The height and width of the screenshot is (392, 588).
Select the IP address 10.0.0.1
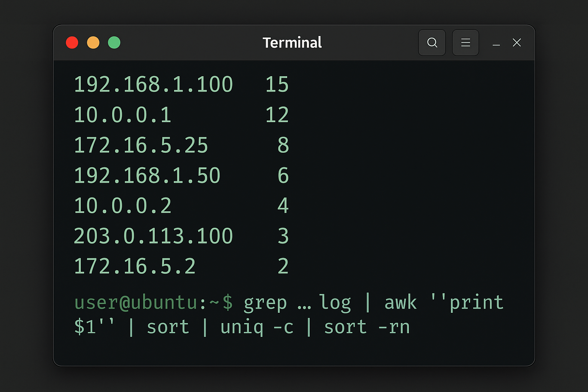122,114
